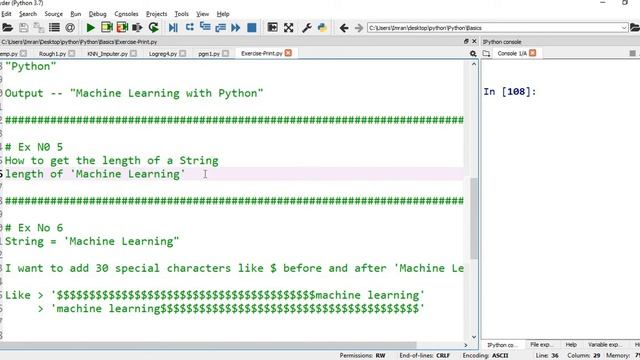Switch to KNN_Imputer.py editor tab
The height and width of the screenshot is (360, 640).
pyautogui.click(x=107, y=53)
